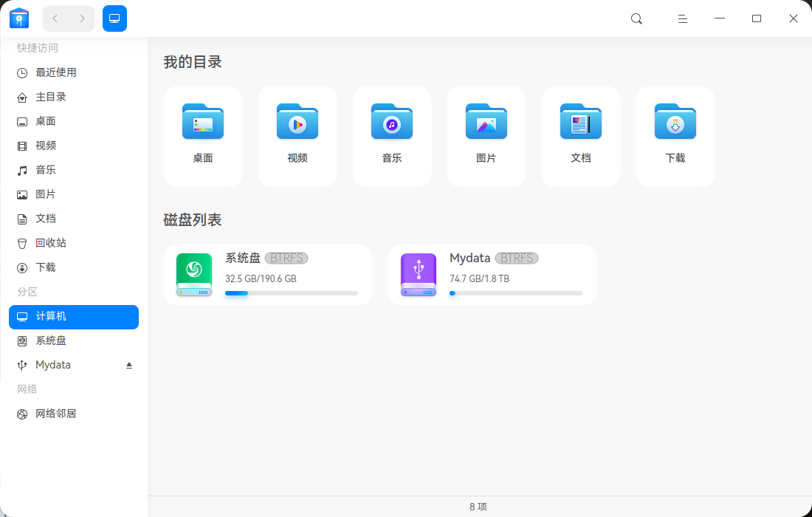Open Mydata in the sidebar
This screenshot has height=517, width=812.
coord(74,365)
